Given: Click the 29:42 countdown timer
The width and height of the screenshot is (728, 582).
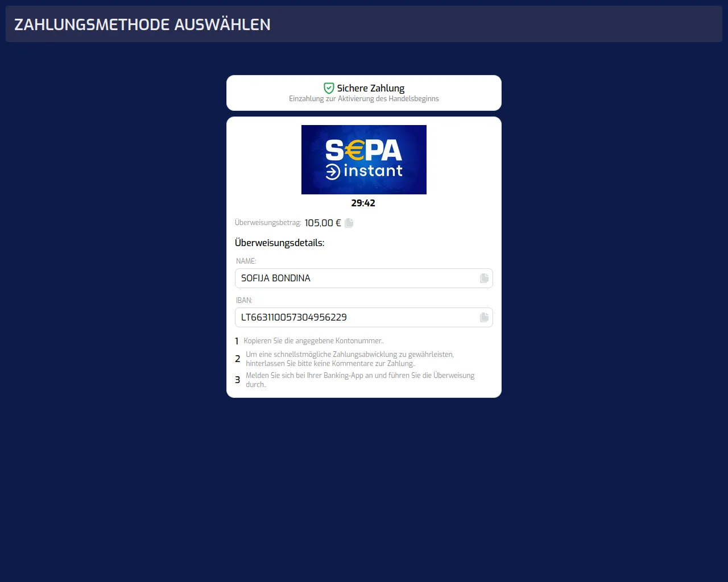Looking at the screenshot, I should pyautogui.click(x=363, y=203).
